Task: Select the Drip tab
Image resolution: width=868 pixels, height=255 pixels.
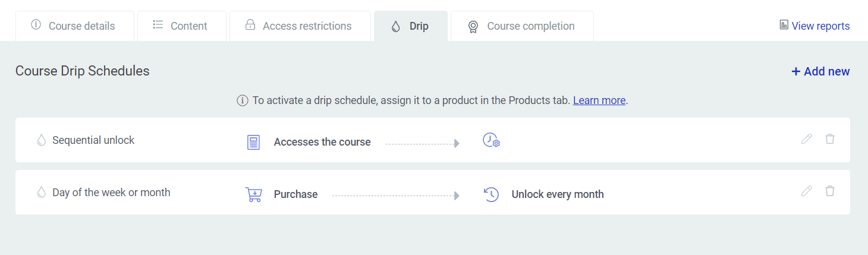Action: [x=411, y=26]
